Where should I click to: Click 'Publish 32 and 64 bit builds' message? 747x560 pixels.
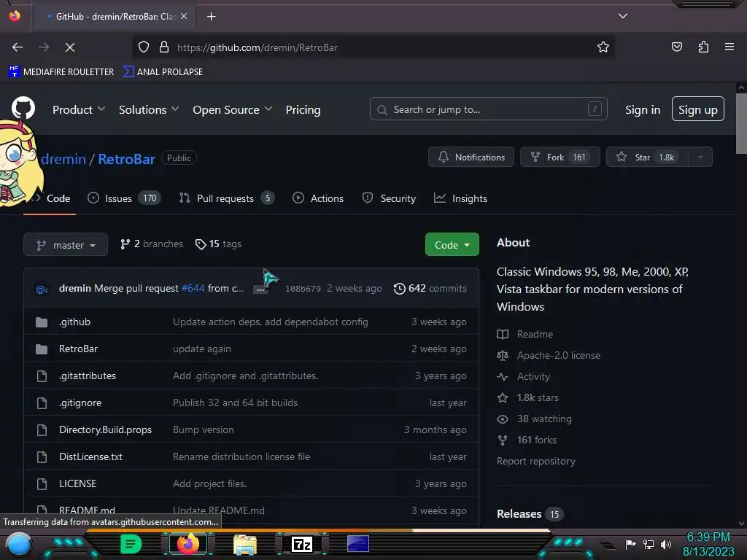[236, 402]
